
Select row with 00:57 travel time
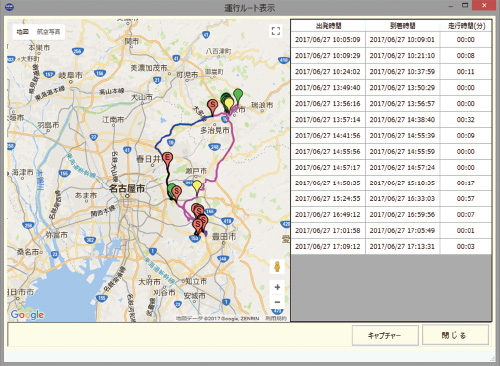click(391, 199)
